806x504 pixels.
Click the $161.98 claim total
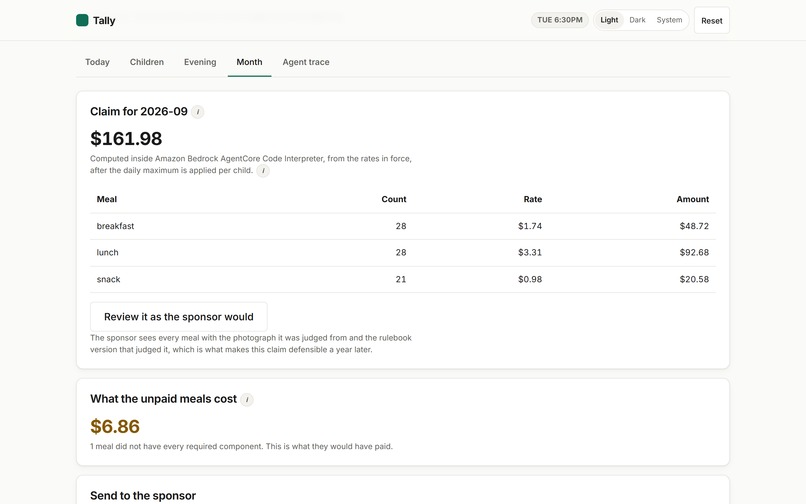126,138
